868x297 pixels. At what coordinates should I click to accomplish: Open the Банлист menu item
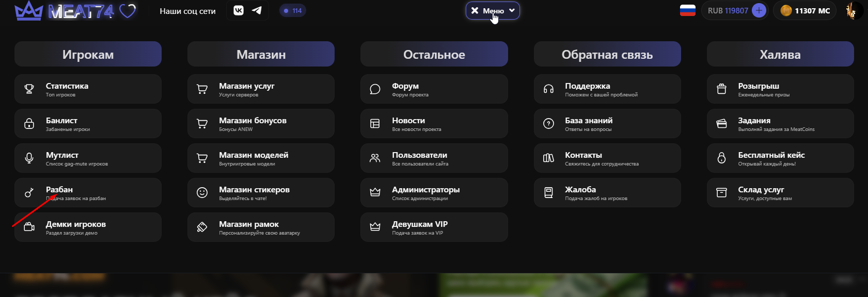[88, 124]
